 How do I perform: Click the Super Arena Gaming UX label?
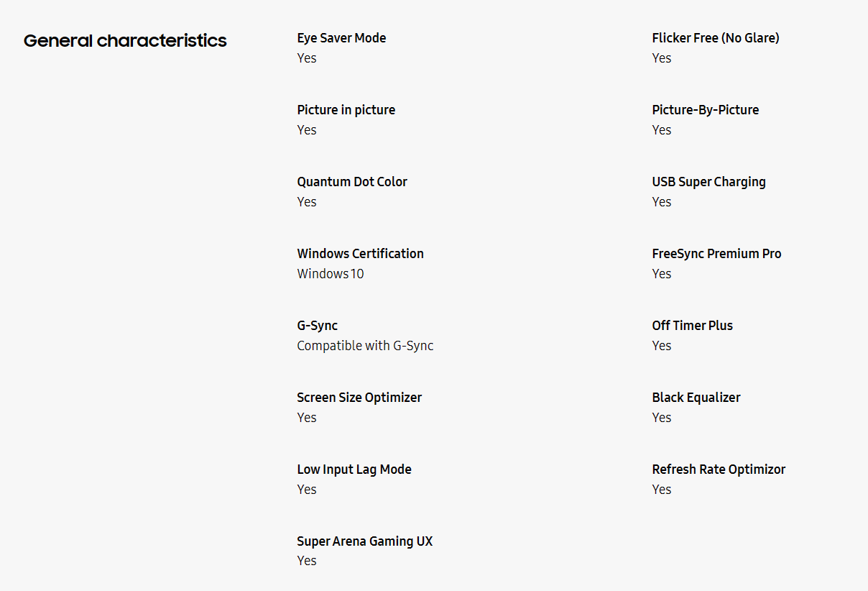click(364, 541)
